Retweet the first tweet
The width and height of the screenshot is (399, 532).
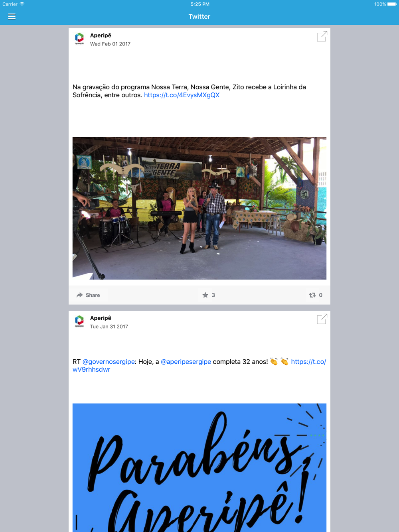click(x=312, y=295)
